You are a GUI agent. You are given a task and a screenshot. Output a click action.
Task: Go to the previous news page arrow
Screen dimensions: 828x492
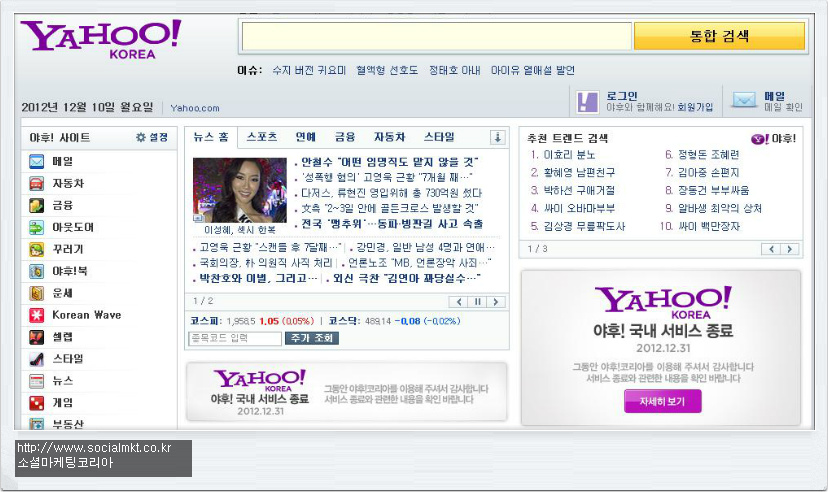point(458,301)
